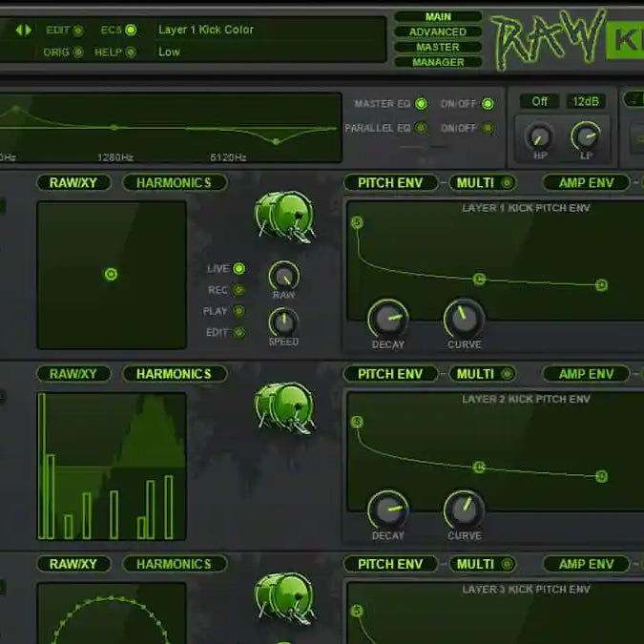The height and width of the screenshot is (644, 644).
Task: Toggle MASTER EQ ON/OFF light
Action: [488, 104]
